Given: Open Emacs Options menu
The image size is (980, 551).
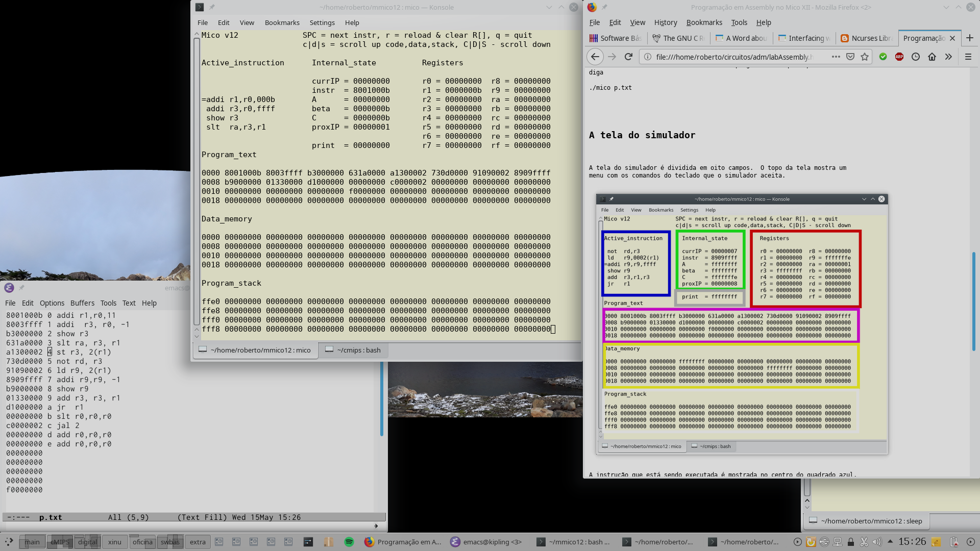Looking at the screenshot, I should [x=52, y=303].
